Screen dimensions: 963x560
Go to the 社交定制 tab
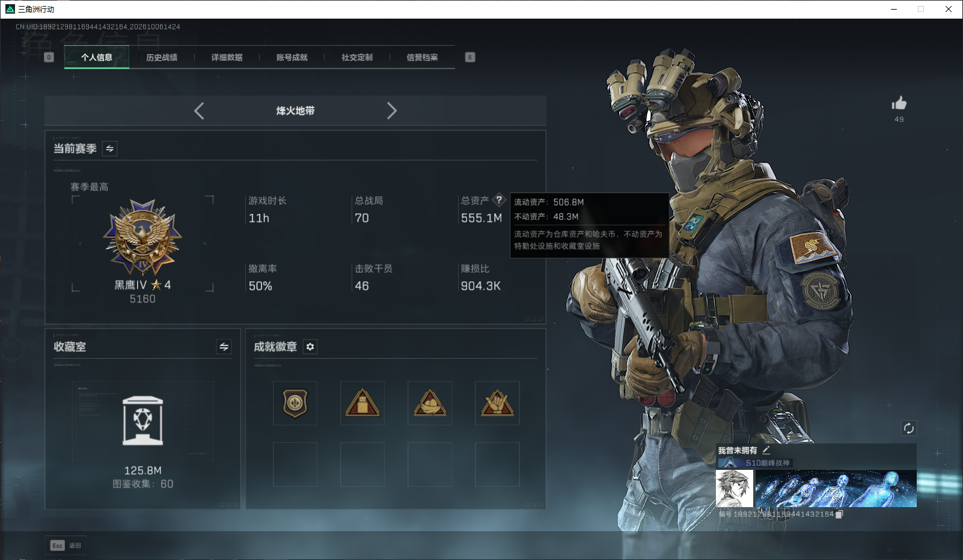click(x=357, y=58)
